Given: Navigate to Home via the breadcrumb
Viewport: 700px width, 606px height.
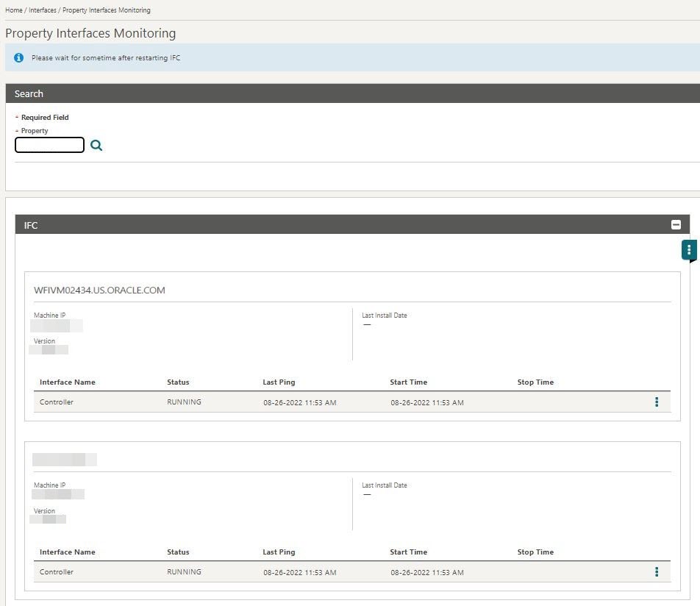Looking at the screenshot, I should [12, 10].
